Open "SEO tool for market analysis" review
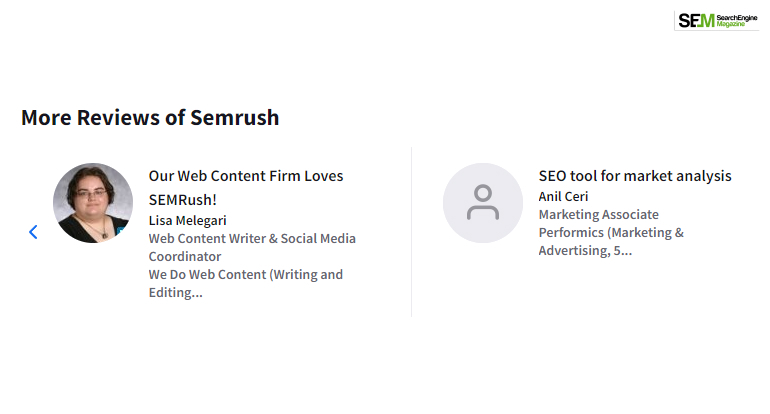 pyautogui.click(x=635, y=176)
